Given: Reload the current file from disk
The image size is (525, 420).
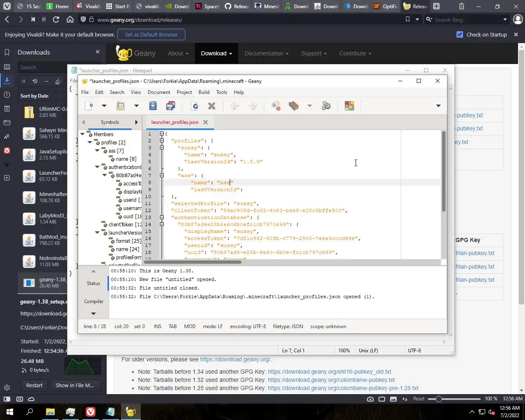Looking at the screenshot, I should (195, 106).
